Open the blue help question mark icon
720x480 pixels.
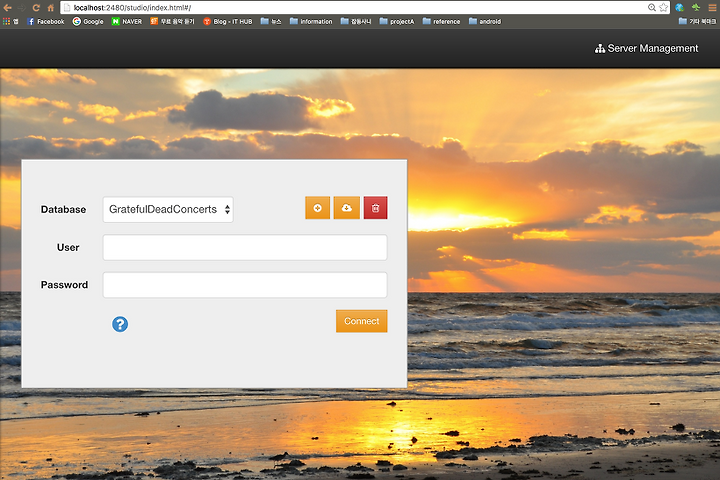(120, 324)
